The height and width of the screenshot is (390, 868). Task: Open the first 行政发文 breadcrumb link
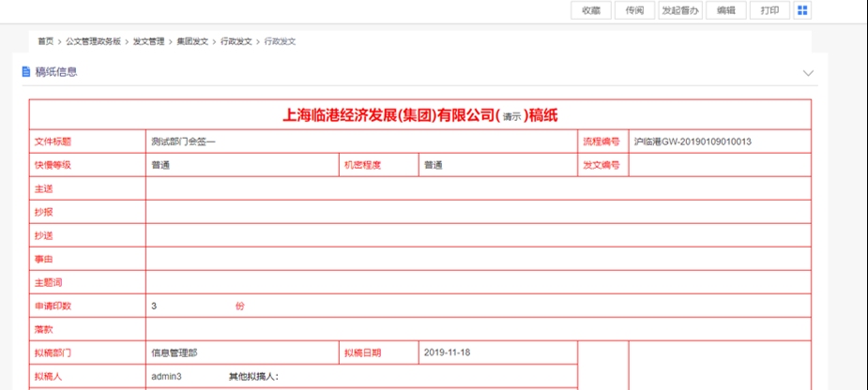pos(236,41)
